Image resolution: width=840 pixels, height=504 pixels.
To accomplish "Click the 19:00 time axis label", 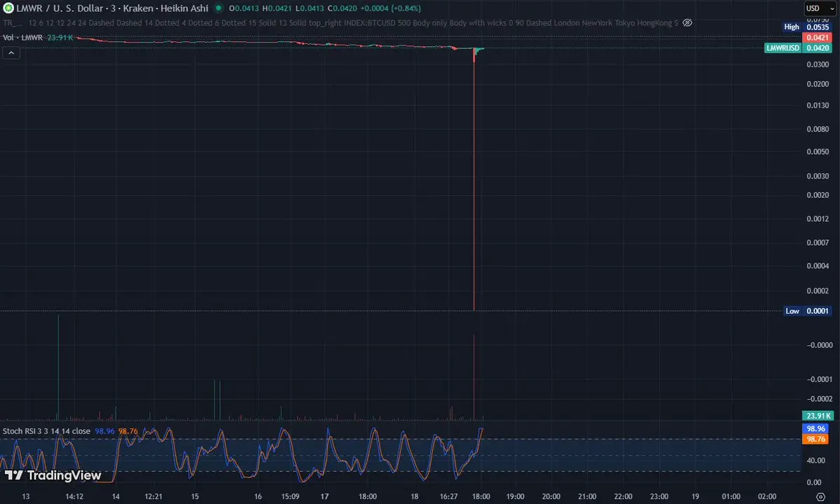I will coord(515,496).
